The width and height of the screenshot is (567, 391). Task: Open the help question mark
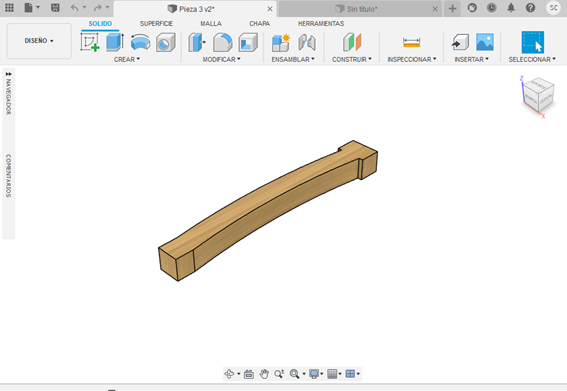530,8
